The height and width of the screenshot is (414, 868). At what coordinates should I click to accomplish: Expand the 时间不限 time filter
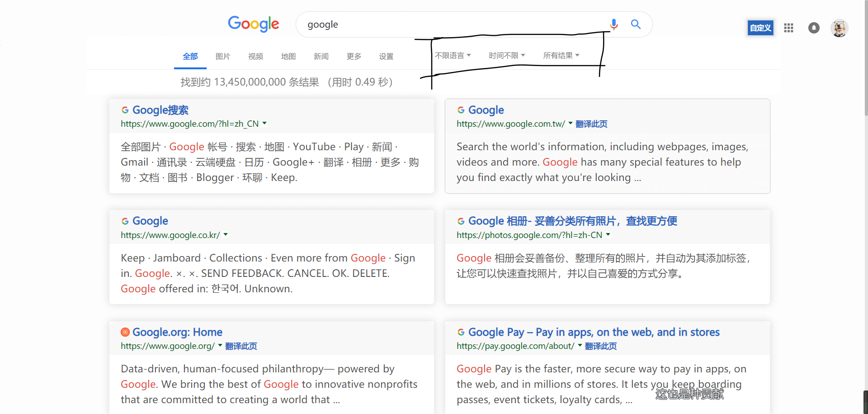(507, 55)
